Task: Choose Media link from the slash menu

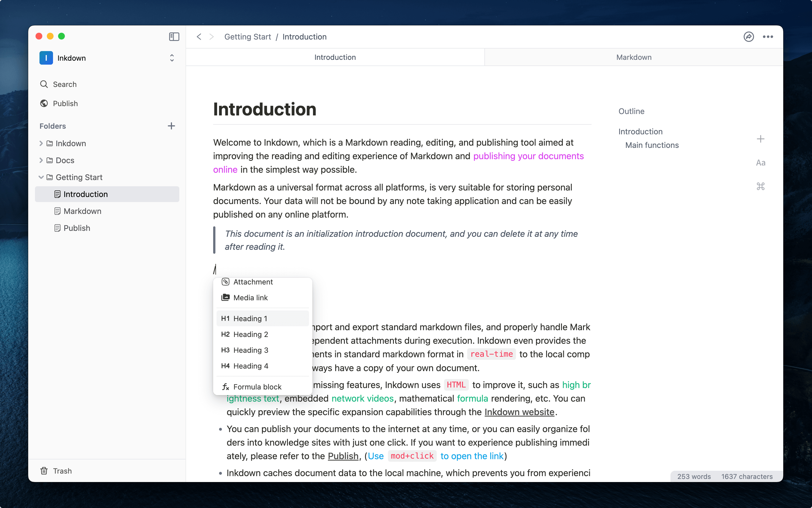Action: [x=262, y=298]
